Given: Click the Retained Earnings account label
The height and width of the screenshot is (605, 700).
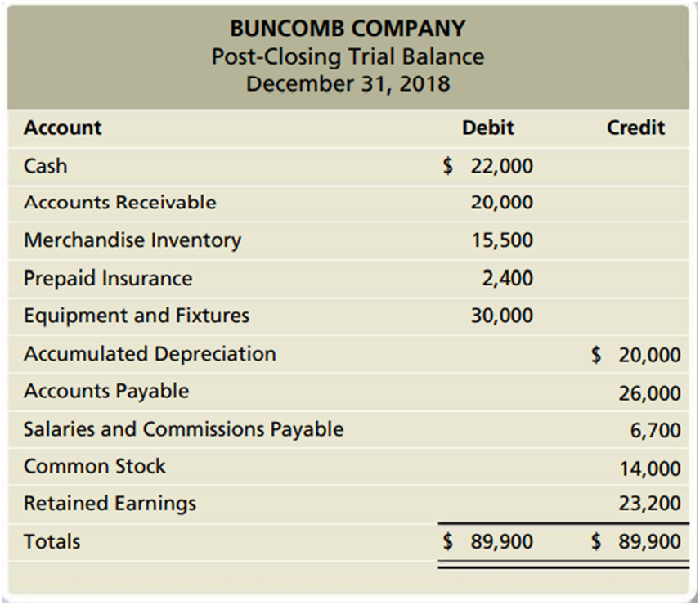Looking at the screenshot, I should [x=110, y=504].
